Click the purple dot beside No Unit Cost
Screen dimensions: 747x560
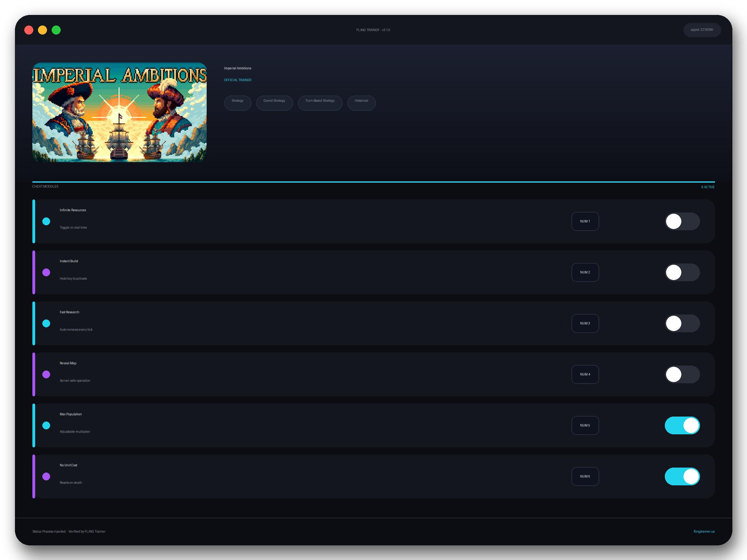pyautogui.click(x=46, y=476)
